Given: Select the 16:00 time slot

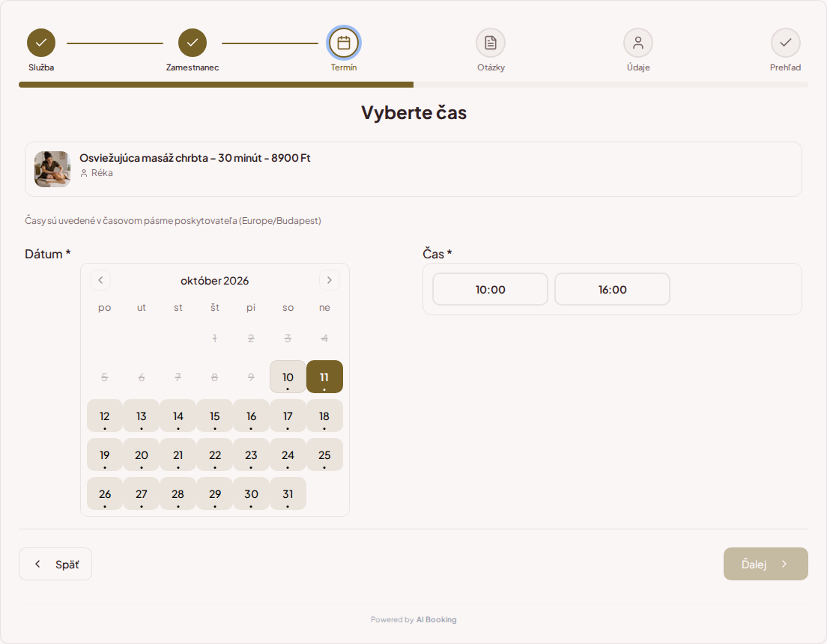Looking at the screenshot, I should pos(612,289).
